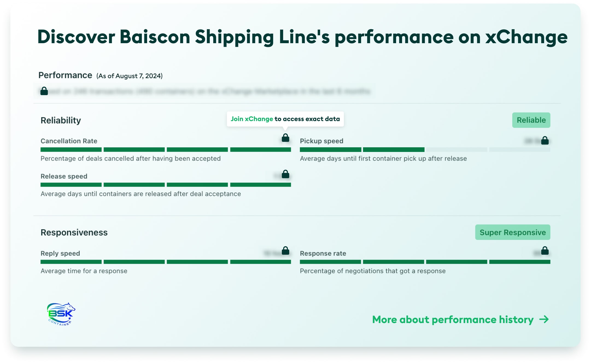The width and height of the screenshot is (591, 364).
Task: Click the Cancellation Rate progress bar
Action: pos(166,150)
